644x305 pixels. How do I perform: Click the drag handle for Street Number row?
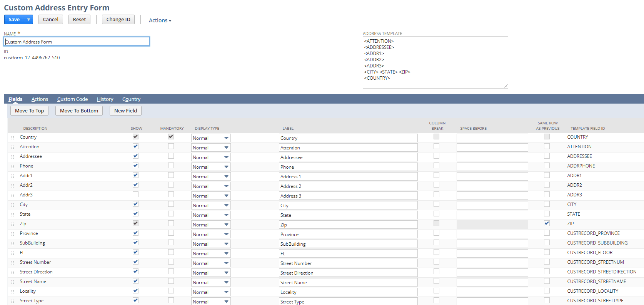coord(12,263)
